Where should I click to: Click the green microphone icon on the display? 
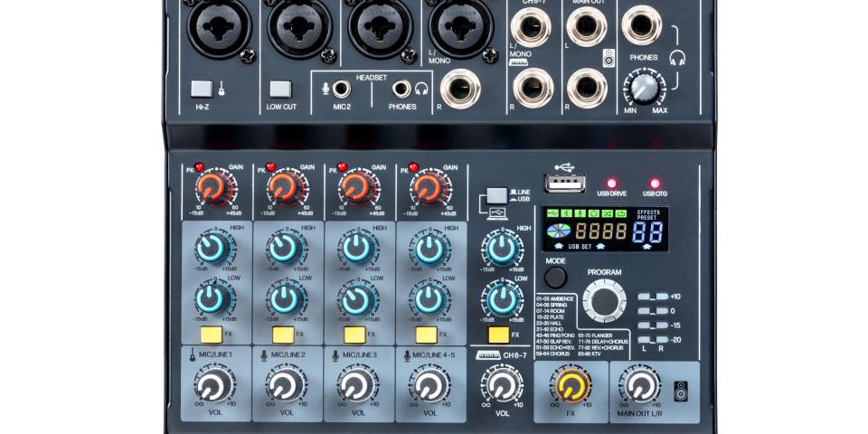580,213
